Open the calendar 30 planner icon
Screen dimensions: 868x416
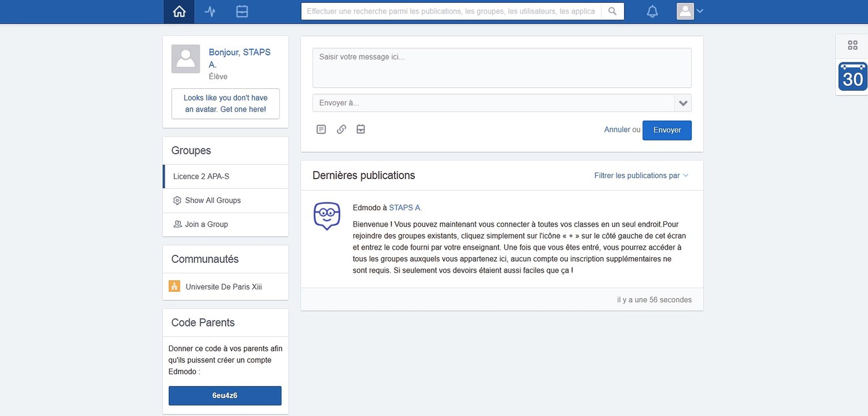[x=853, y=76]
